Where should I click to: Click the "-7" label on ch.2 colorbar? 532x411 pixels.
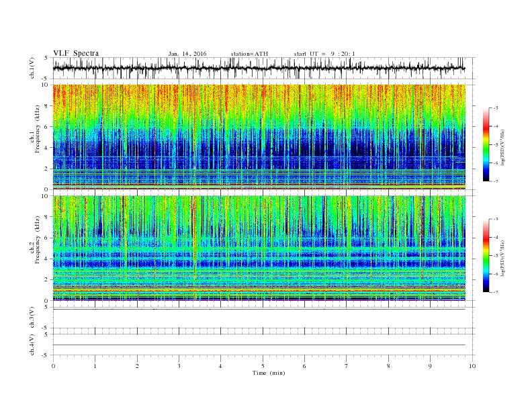(x=496, y=292)
